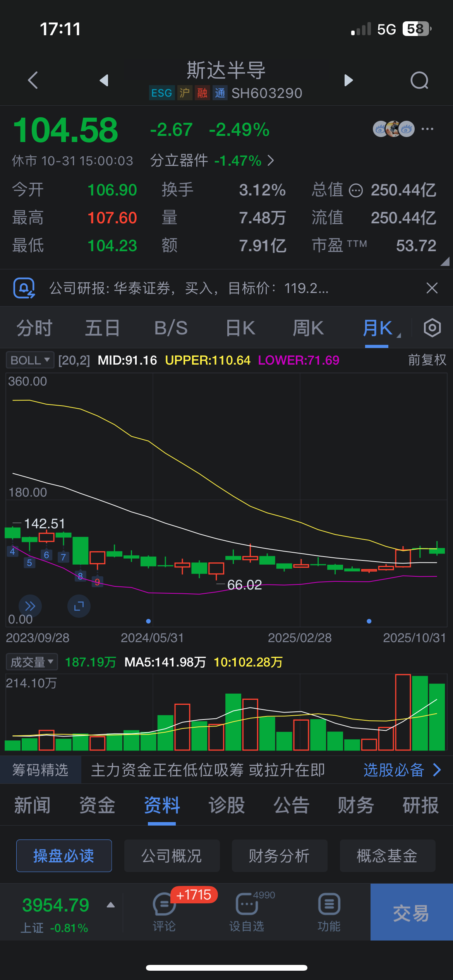Open BOLL indicator dropdown
The height and width of the screenshot is (980, 453).
(x=30, y=360)
